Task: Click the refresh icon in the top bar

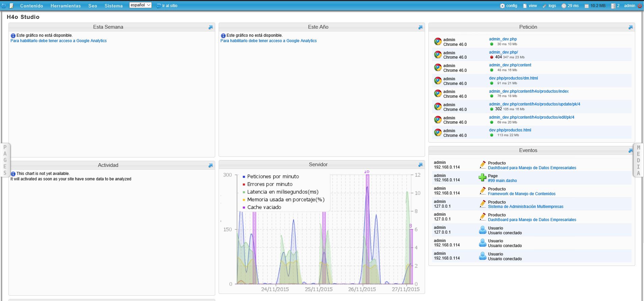Action: 4,6
